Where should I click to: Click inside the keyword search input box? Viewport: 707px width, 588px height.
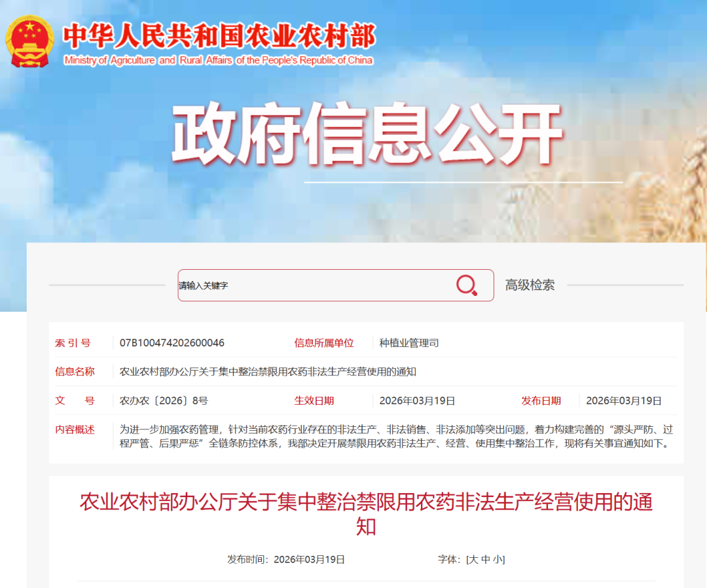(x=295, y=285)
